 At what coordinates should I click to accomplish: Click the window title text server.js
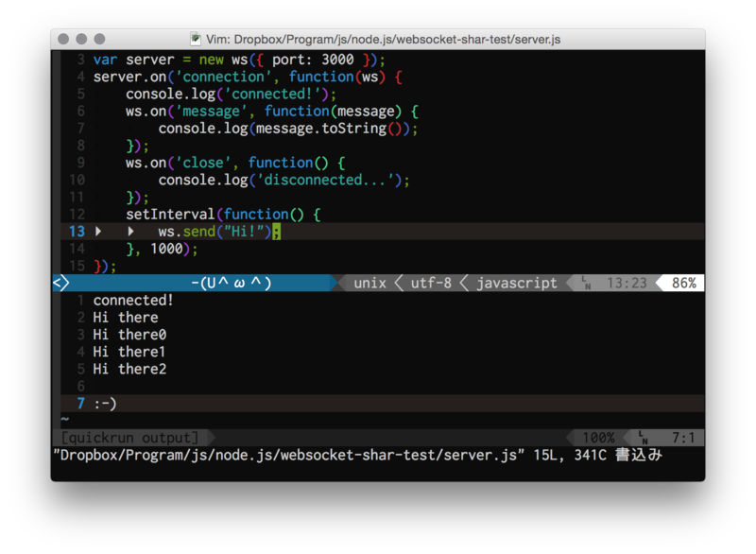(537, 40)
